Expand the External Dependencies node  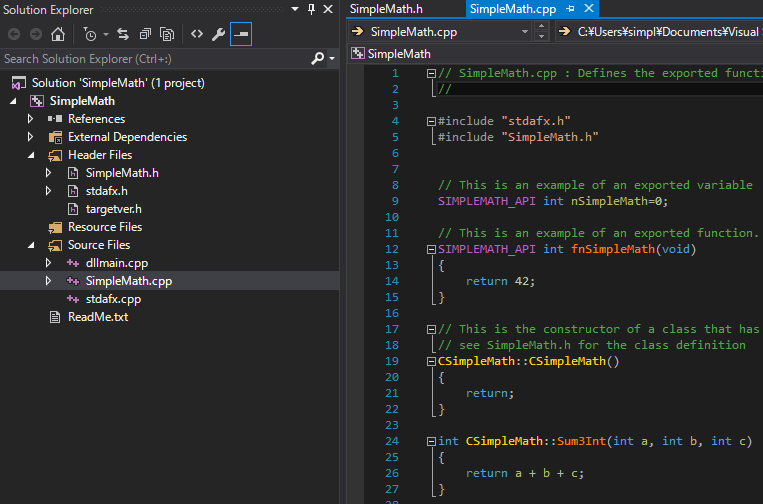click(x=31, y=137)
